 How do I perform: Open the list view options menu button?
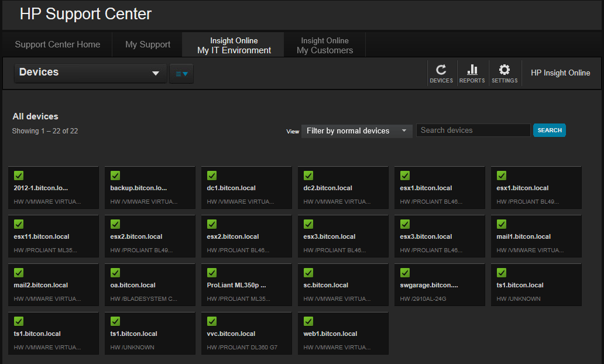(x=181, y=74)
